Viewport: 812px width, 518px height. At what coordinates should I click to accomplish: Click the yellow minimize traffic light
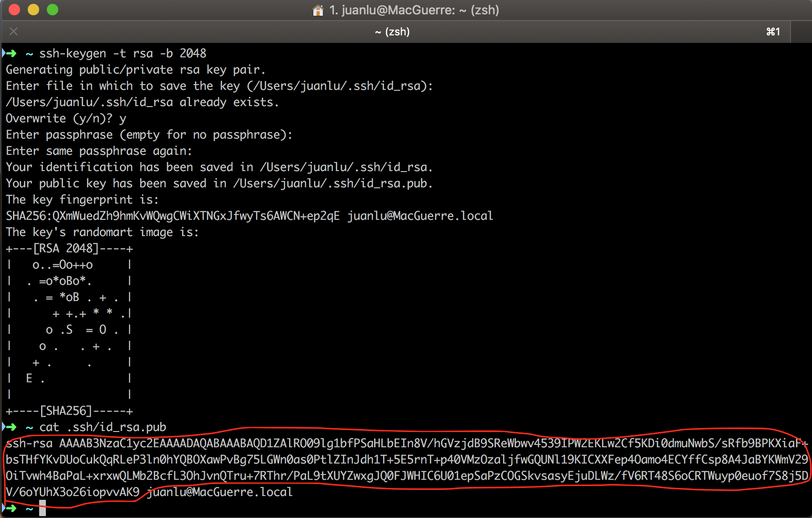33,9
